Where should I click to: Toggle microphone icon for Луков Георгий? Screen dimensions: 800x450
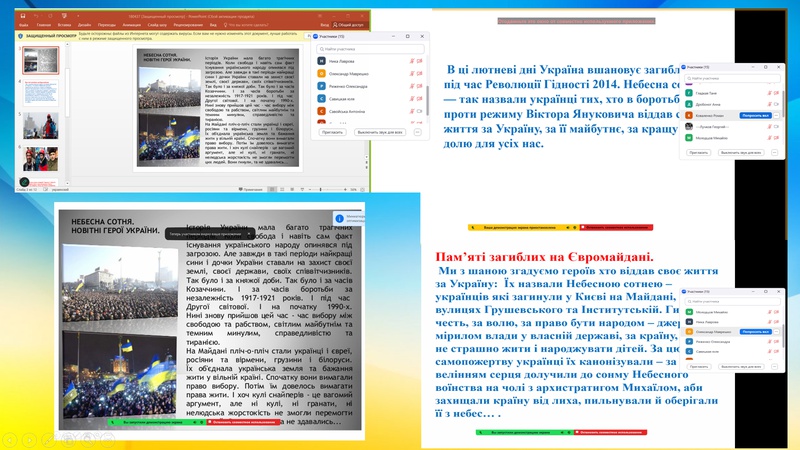[x=770, y=127]
